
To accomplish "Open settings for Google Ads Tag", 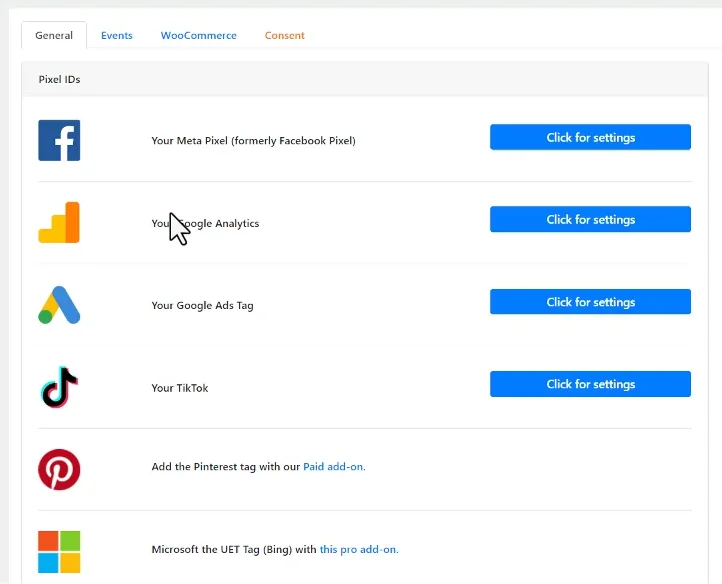I will 590,302.
